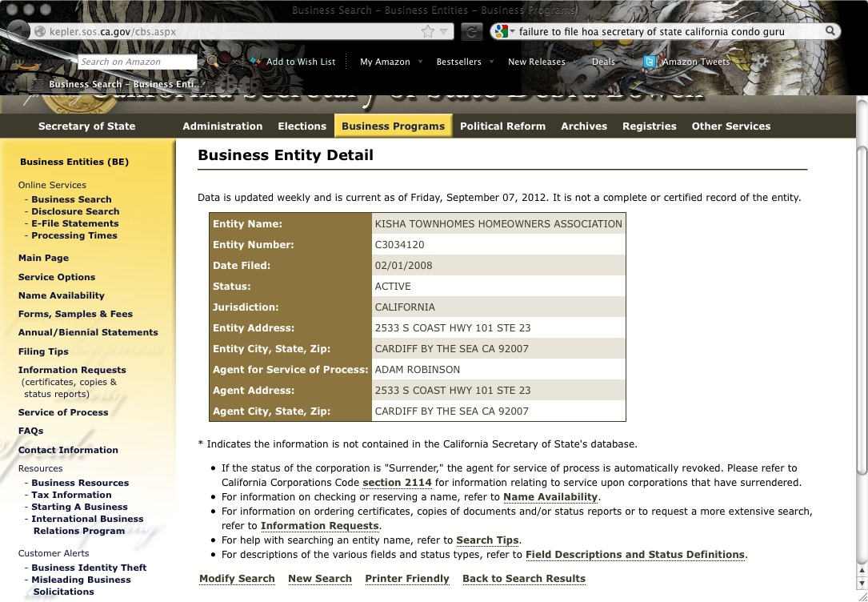Open Annual/Biennial Statements link
868x602 pixels.
[x=88, y=332]
